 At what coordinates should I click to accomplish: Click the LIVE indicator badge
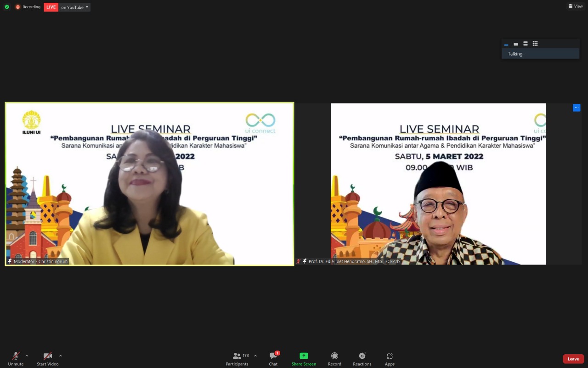(51, 7)
